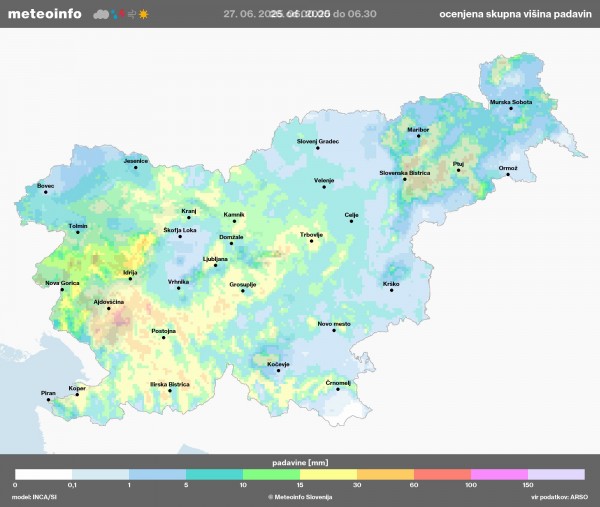Select the white 0–0,1 mm legend swatch
The image size is (600, 507).
click(44, 474)
